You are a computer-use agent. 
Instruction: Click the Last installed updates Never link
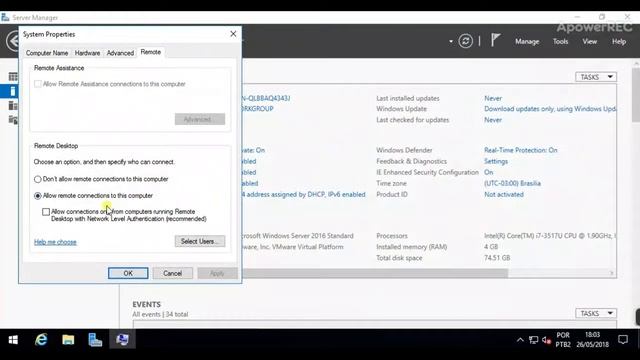[493, 98]
